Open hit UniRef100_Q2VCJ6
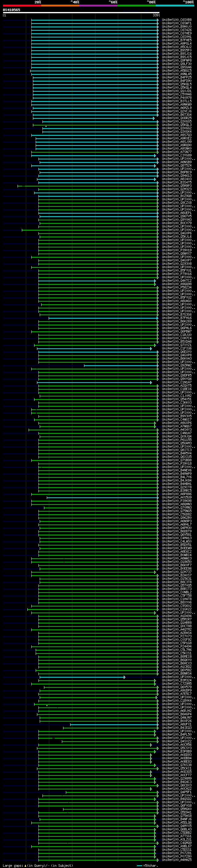This screenshot has height=868, width=197. (177, 111)
